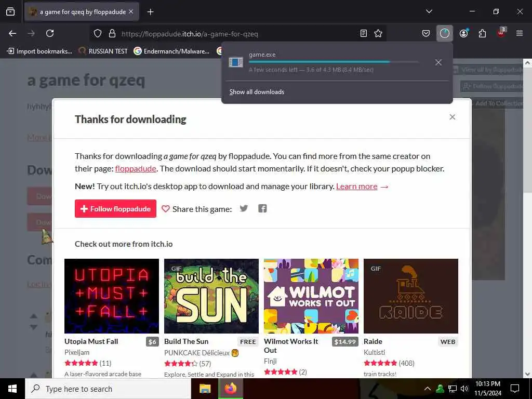532x399 pixels.
Task: Toggle the downloads panel button
Action: pos(445,33)
